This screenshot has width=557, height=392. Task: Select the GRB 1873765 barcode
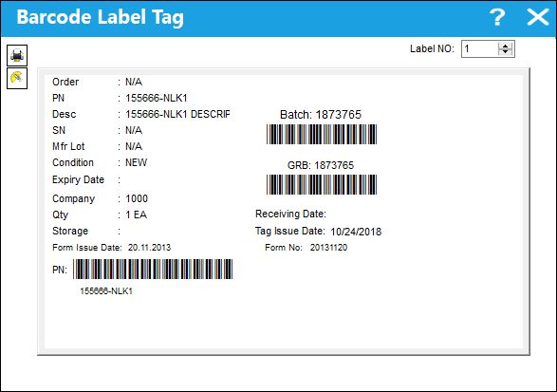322,184
